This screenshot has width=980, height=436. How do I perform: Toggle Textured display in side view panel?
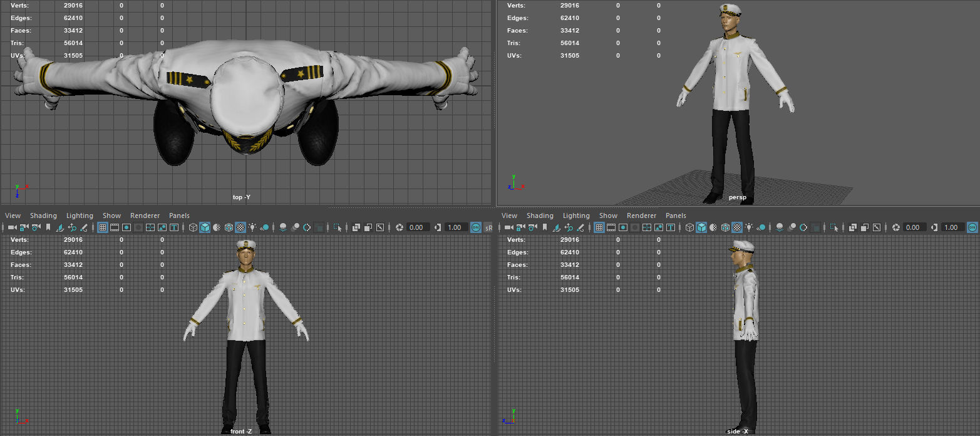(x=737, y=227)
